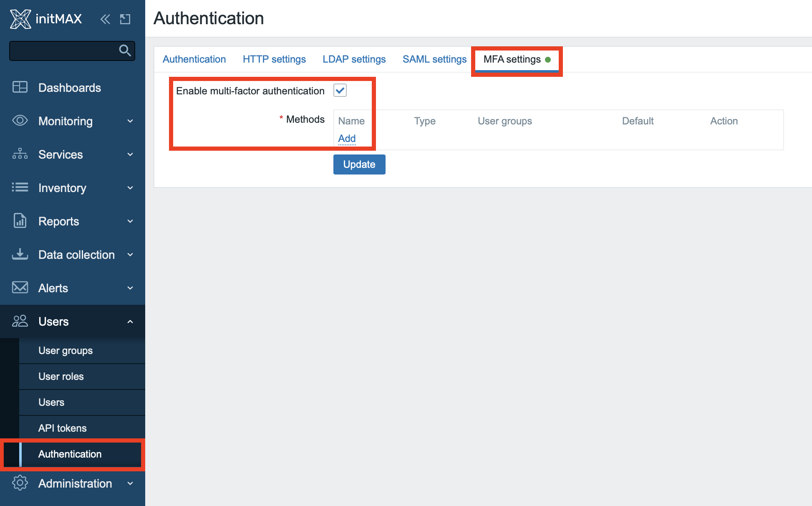Click the Administration gear icon
This screenshot has width=812, height=506.
click(x=20, y=483)
